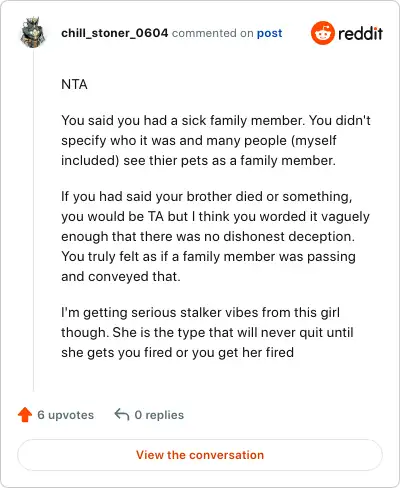Click the reddit wordmark text logo
The image size is (400, 488).
(361, 33)
